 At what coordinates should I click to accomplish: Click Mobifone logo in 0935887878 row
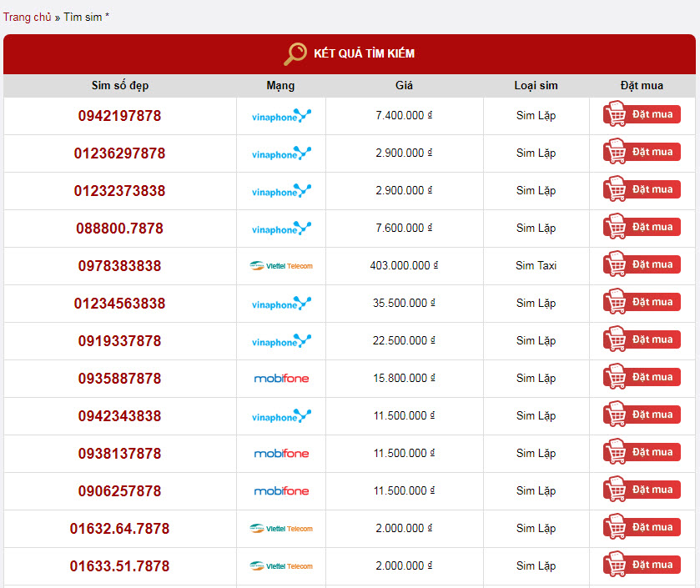281,379
